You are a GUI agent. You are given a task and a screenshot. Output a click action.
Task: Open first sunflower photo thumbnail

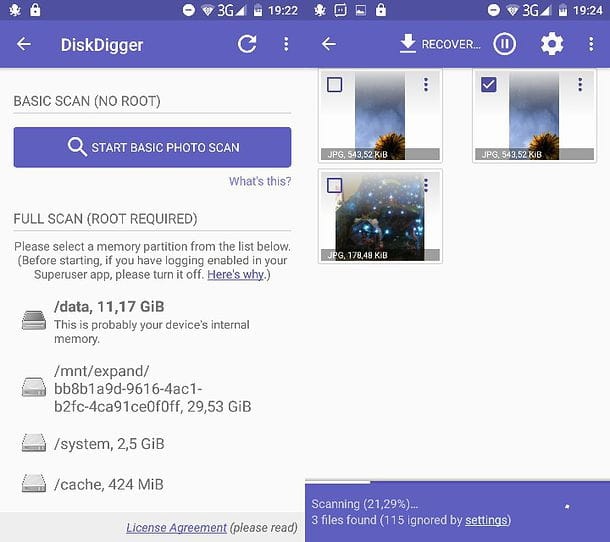(380, 116)
